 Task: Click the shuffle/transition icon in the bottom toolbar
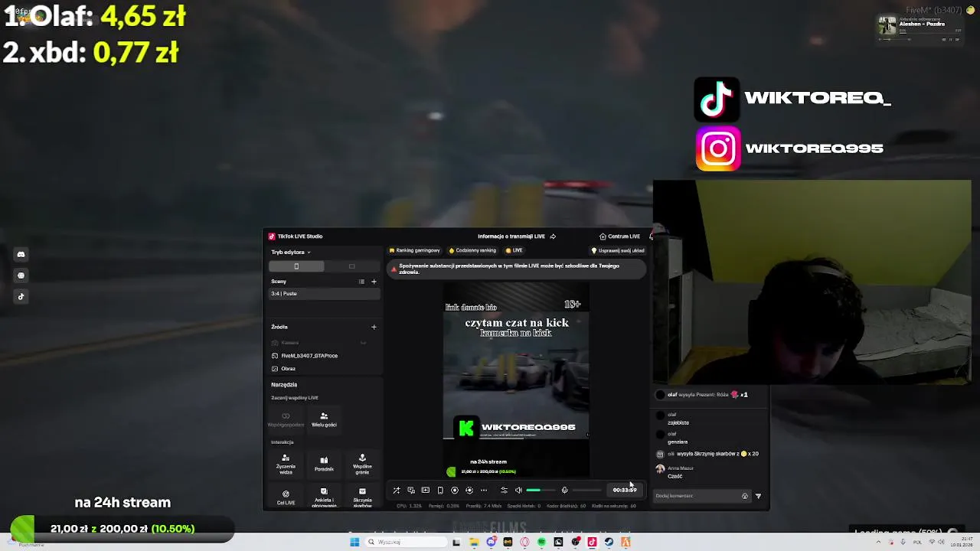396,491
